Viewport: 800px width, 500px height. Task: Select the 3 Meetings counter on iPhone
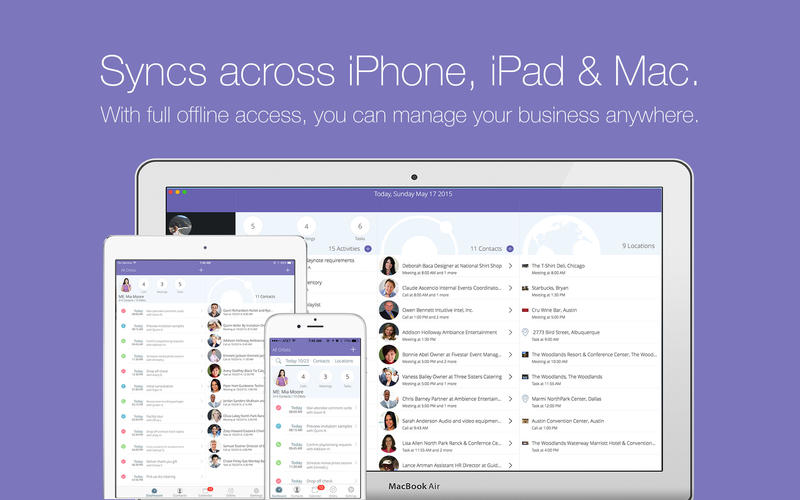coord(326,377)
